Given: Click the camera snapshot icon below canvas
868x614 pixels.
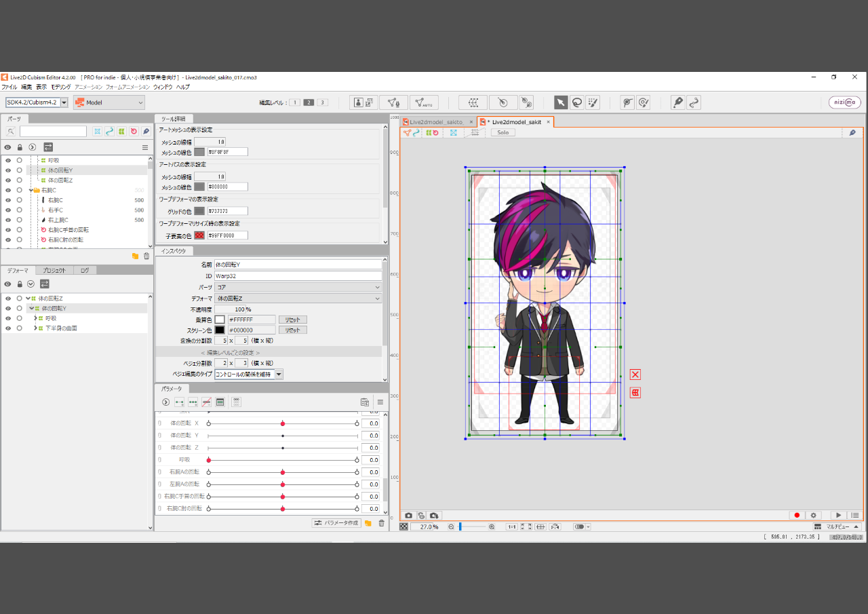Looking at the screenshot, I should coord(408,516).
